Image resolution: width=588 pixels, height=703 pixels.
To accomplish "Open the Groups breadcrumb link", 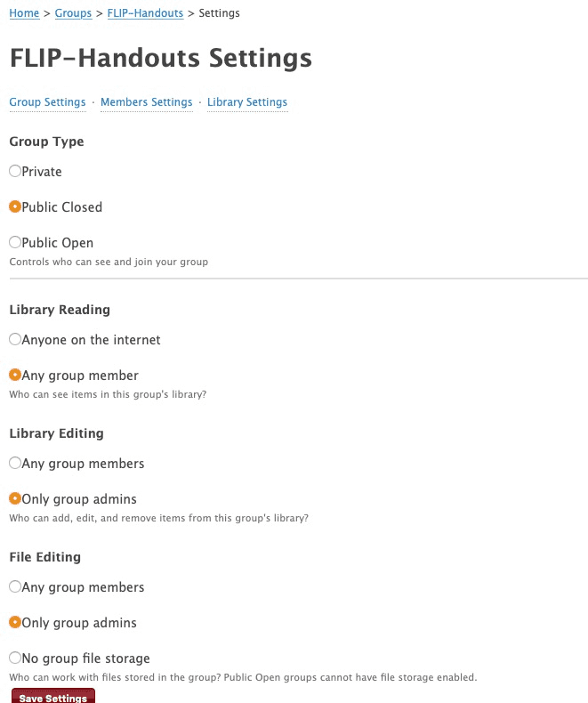I will tap(73, 13).
